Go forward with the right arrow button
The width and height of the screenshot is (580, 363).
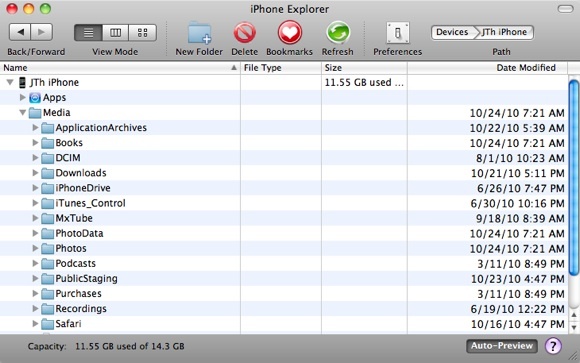(x=41, y=32)
